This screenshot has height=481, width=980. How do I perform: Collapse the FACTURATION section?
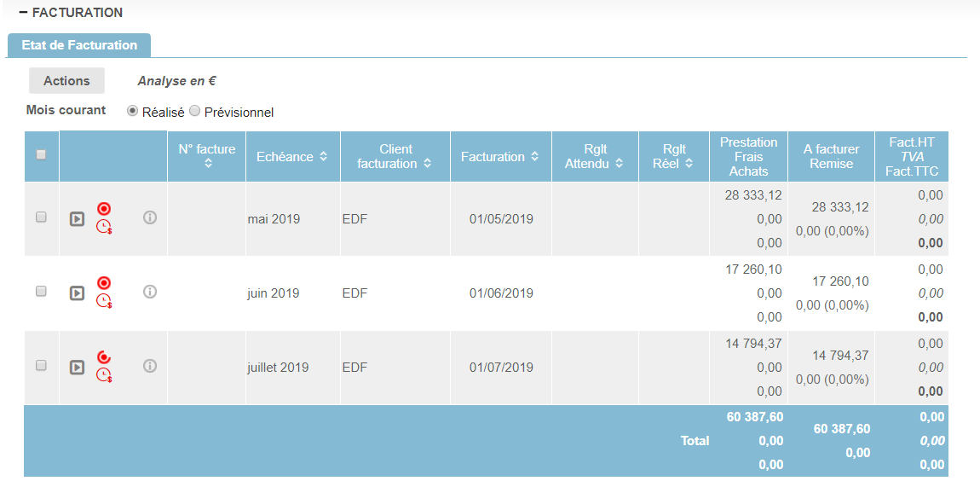click(24, 13)
